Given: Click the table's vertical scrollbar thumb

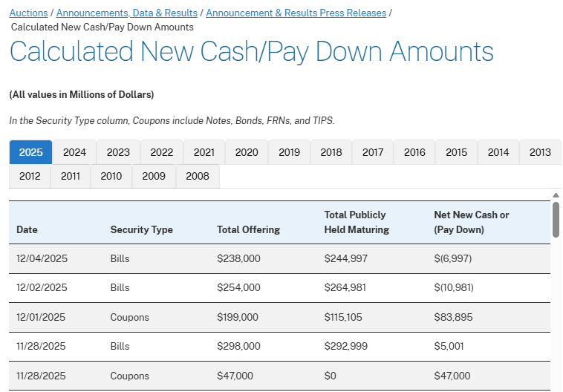Looking at the screenshot, I should (x=556, y=220).
